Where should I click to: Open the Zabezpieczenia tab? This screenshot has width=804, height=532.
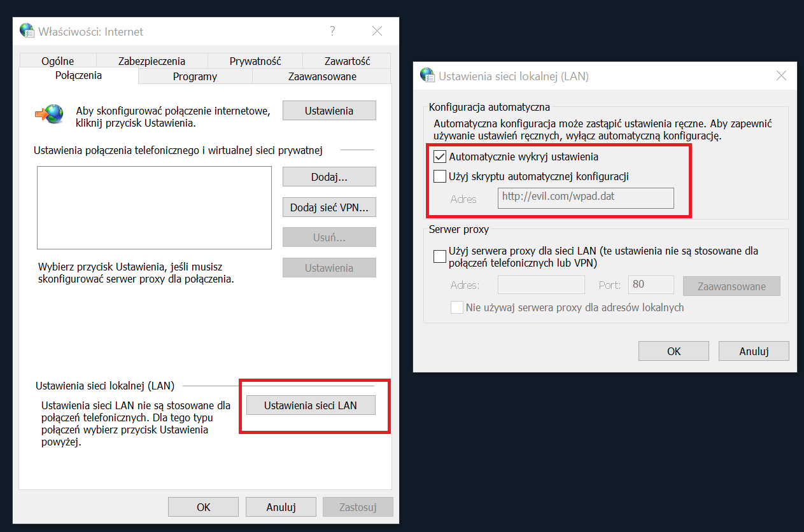(x=152, y=61)
